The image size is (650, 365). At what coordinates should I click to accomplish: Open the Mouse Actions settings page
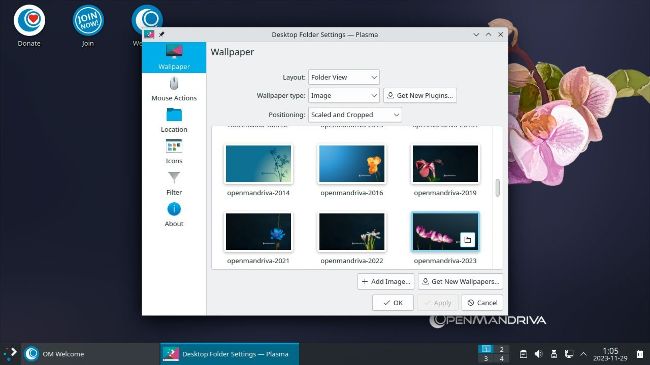pyautogui.click(x=174, y=89)
